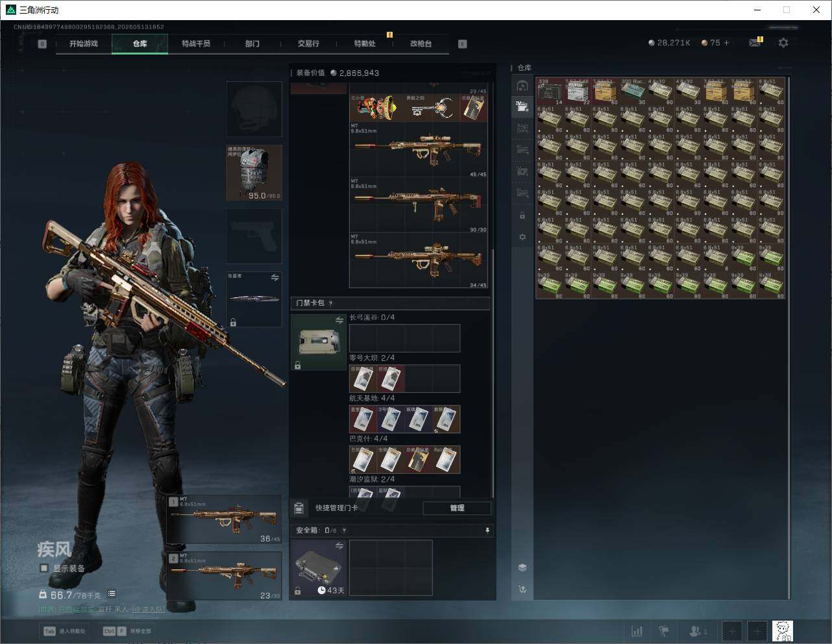Click the help icon next to 安全箱
832x644 pixels.
[344, 530]
